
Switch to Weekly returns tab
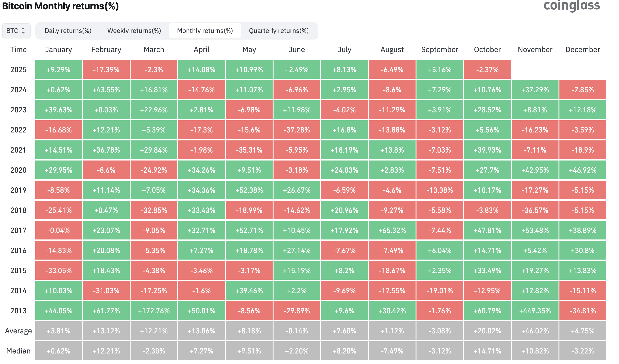(134, 30)
